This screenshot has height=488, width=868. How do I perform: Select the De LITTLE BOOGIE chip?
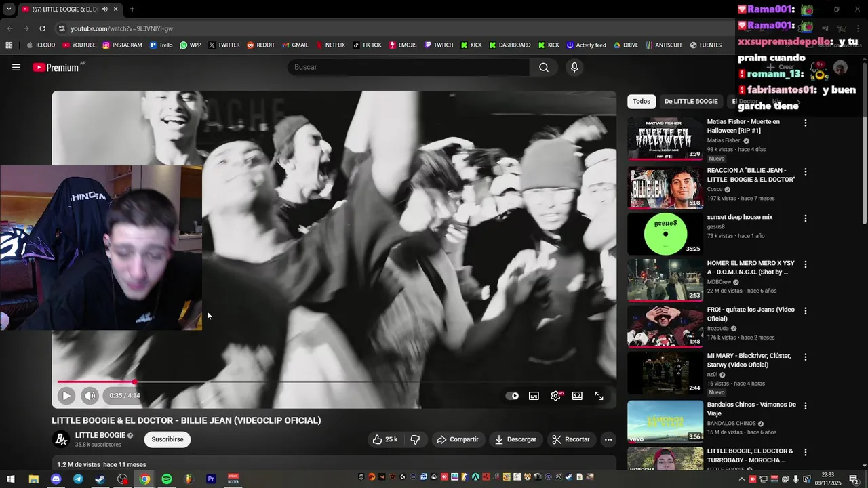pos(691,102)
